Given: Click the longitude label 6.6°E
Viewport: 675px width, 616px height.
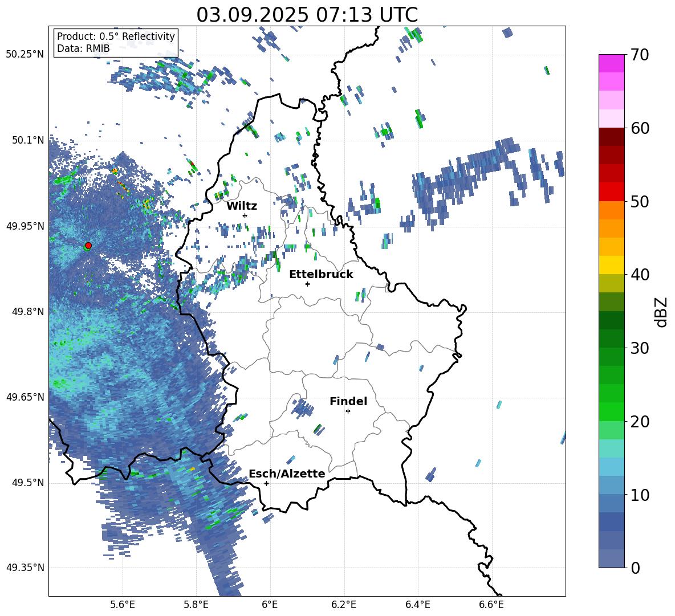Looking at the screenshot, I should pos(491,605).
